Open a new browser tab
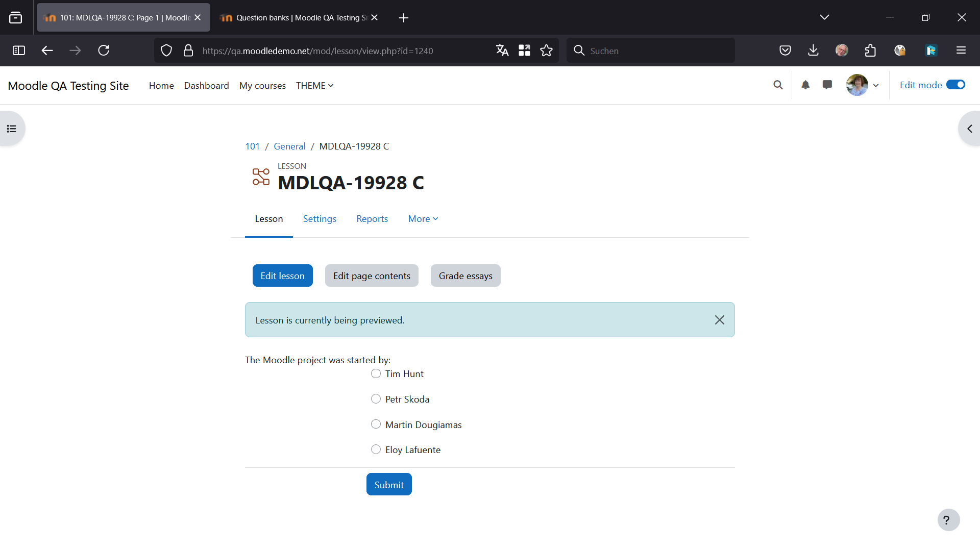 (x=404, y=18)
